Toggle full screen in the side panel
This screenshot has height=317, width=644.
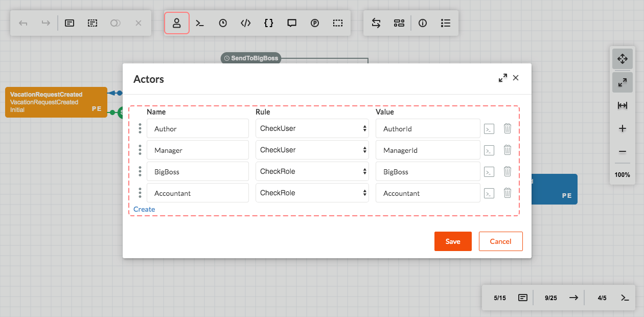[623, 82]
